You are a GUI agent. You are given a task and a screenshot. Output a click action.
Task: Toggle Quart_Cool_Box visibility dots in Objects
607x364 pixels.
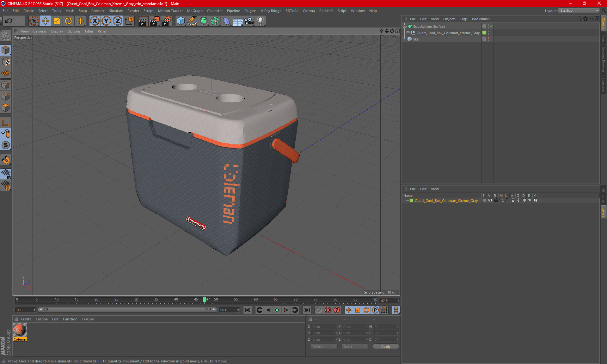(x=488, y=33)
